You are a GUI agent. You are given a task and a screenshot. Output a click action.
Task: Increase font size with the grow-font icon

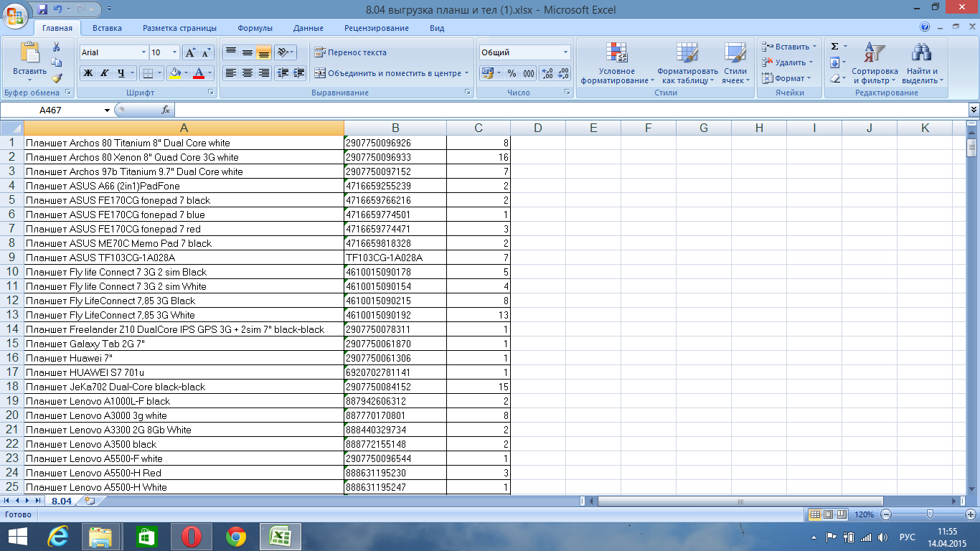(190, 52)
